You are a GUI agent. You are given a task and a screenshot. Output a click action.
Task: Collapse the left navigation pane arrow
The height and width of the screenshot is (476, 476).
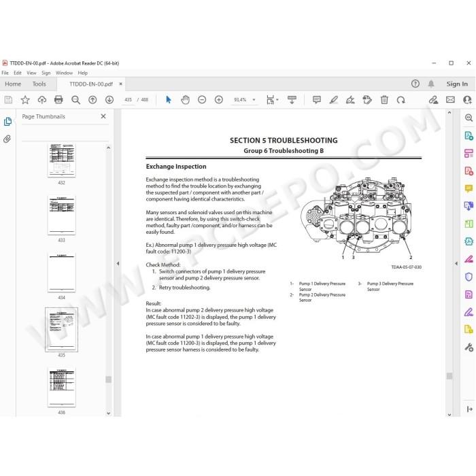pos(118,264)
